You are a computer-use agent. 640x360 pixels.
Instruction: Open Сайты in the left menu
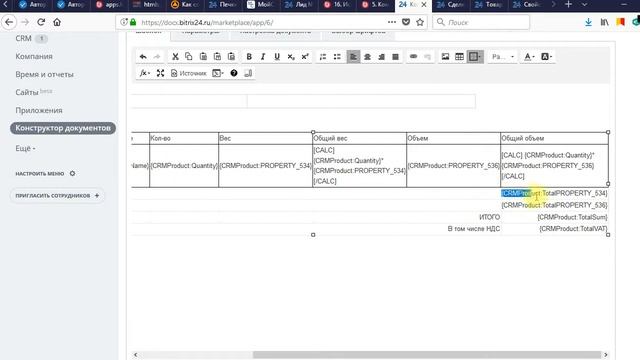pyautogui.click(x=27, y=92)
